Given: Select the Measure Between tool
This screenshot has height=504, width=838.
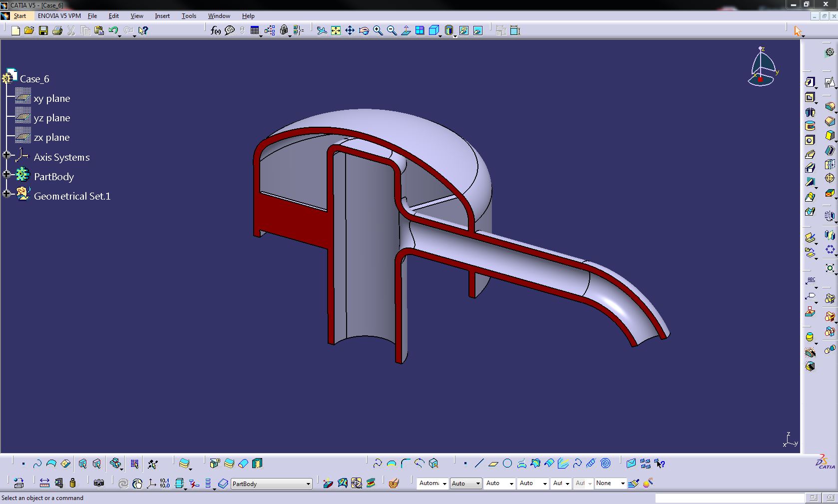Looking at the screenshot, I should (x=44, y=483).
